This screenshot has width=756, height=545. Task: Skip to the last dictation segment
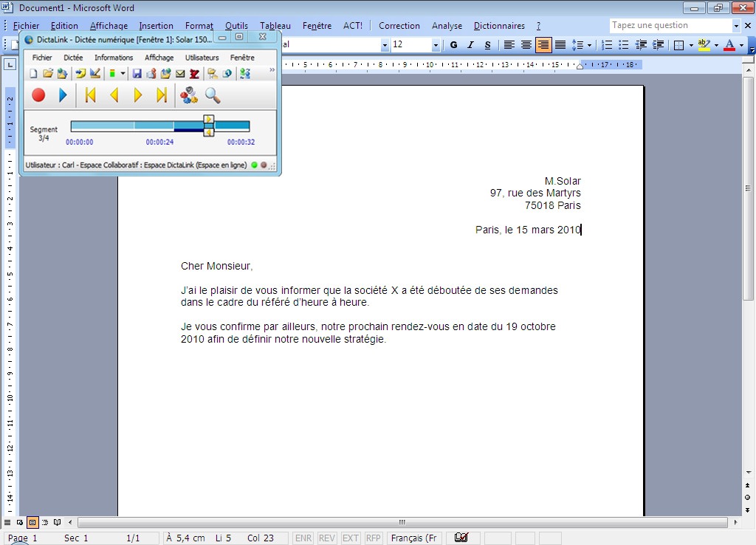click(x=162, y=95)
